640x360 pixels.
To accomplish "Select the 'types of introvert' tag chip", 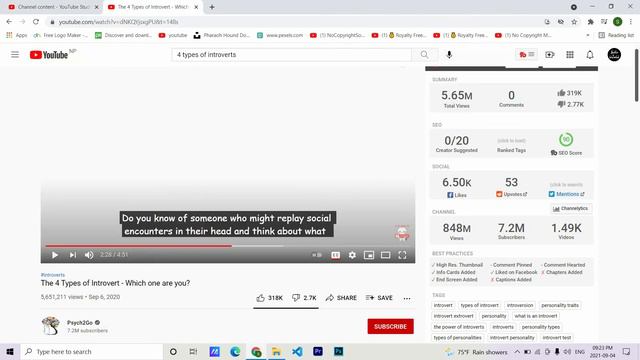I will (480, 305).
